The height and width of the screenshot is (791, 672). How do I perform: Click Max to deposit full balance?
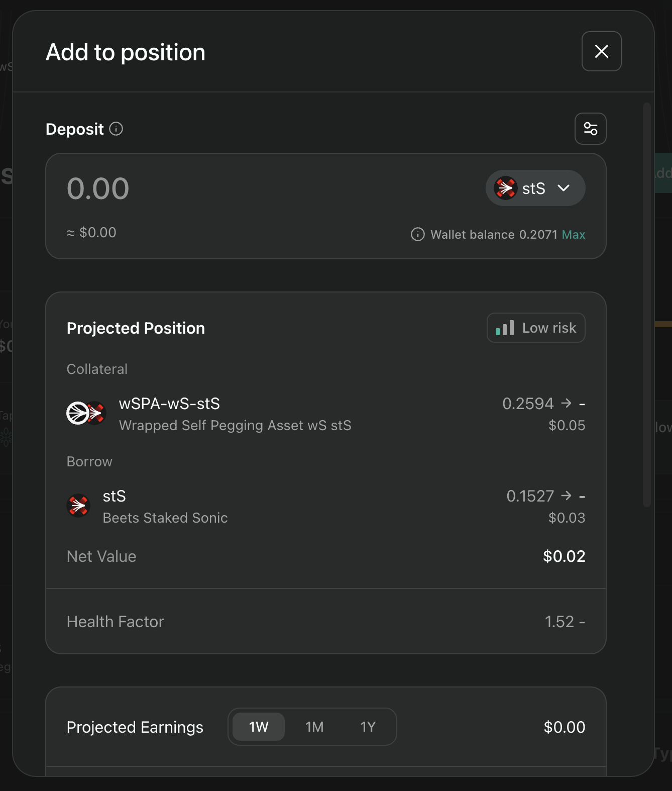pyautogui.click(x=573, y=235)
